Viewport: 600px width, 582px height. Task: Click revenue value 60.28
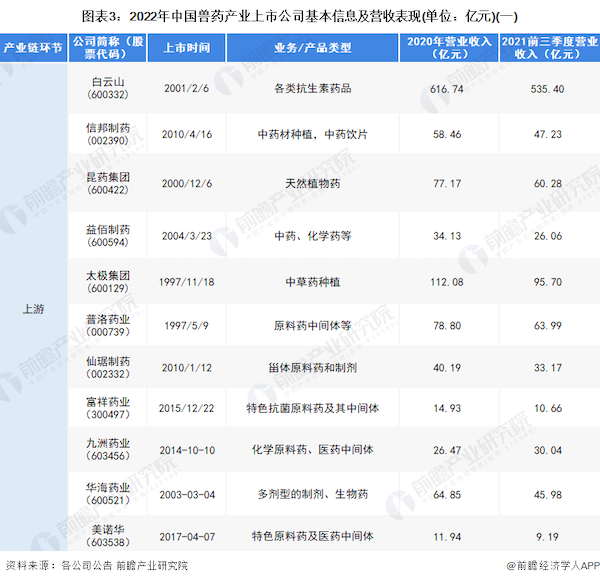click(548, 184)
